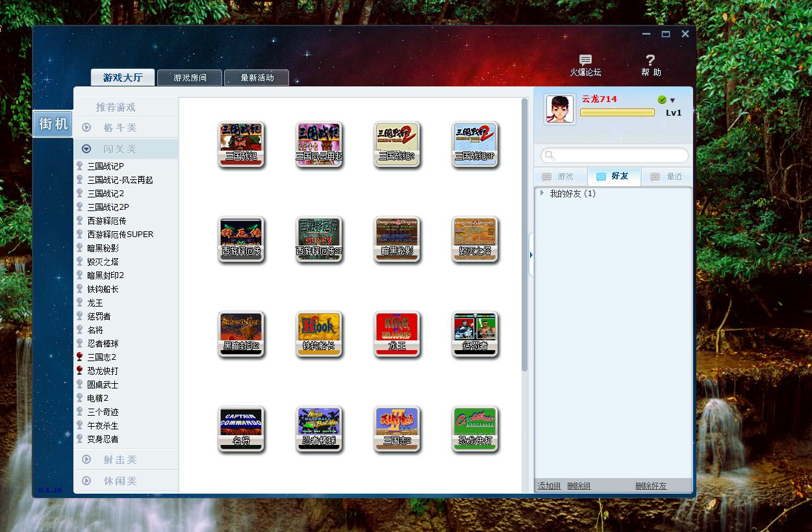Click the 添加组 link
Image resolution: width=812 pixels, height=532 pixels.
pyautogui.click(x=549, y=486)
